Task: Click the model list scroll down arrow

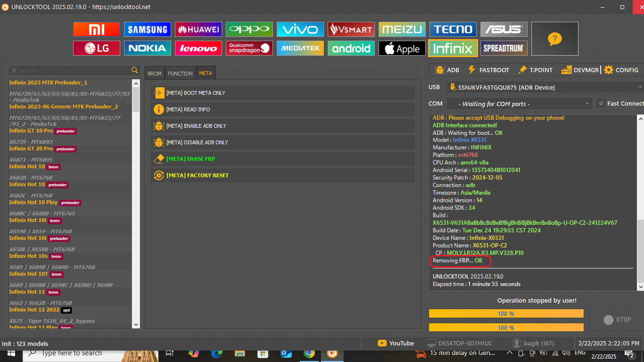Action: click(136, 325)
